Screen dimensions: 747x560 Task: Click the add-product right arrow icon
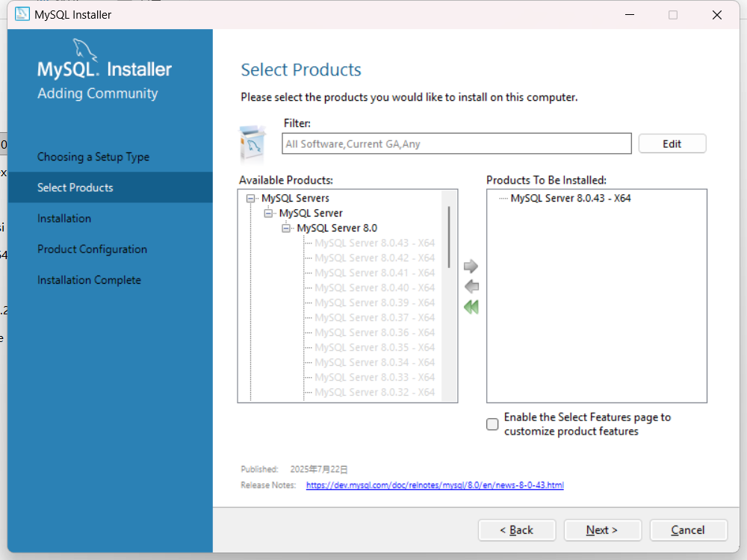[x=471, y=267]
